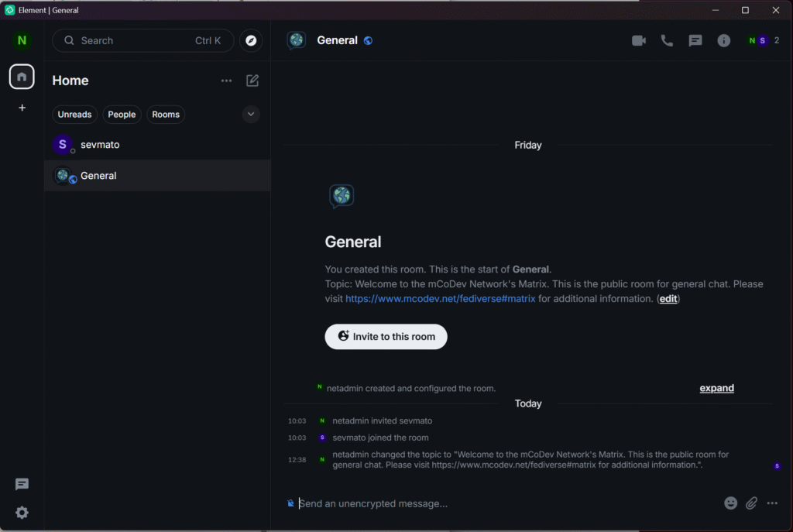
Task: Click the Explore rooms compass icon
Action: [x=250, y=41]
